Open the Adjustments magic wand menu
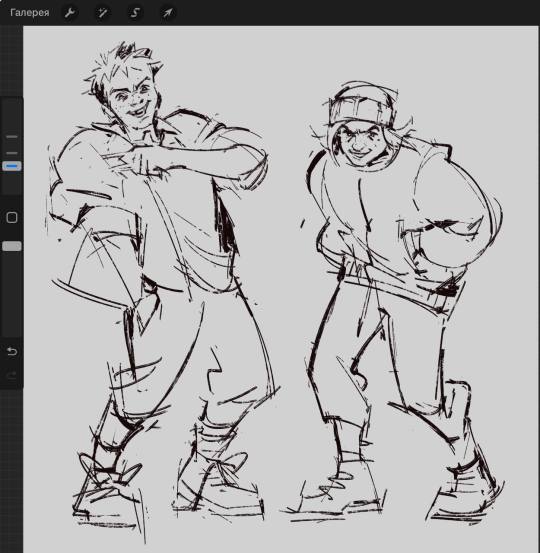This screenshot has height=553, width=540. (102, 13)
